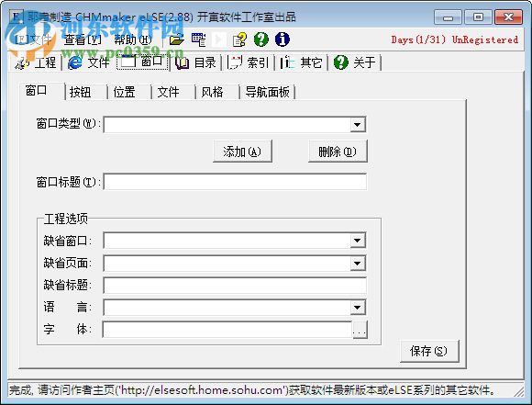Select the 窗口 main tab with window icon
532x405 pixels.
(x=143, y=62)
